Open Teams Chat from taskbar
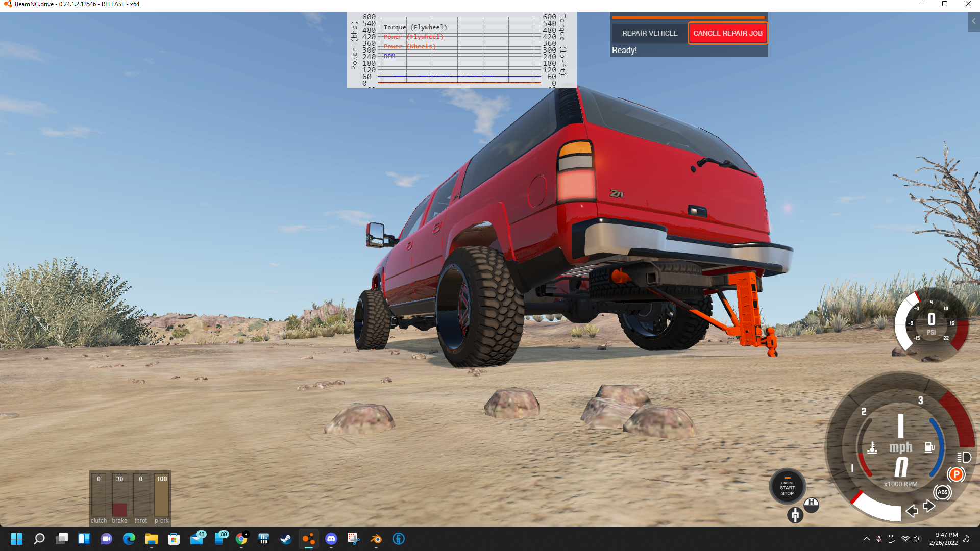This screenshot has width=980, height=551. pos(106,539)
